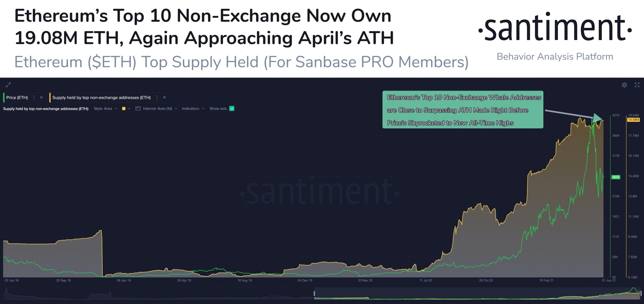Click the yellow color swatch
The width and height of the screenshot is (644, 304).
[124, 109]
